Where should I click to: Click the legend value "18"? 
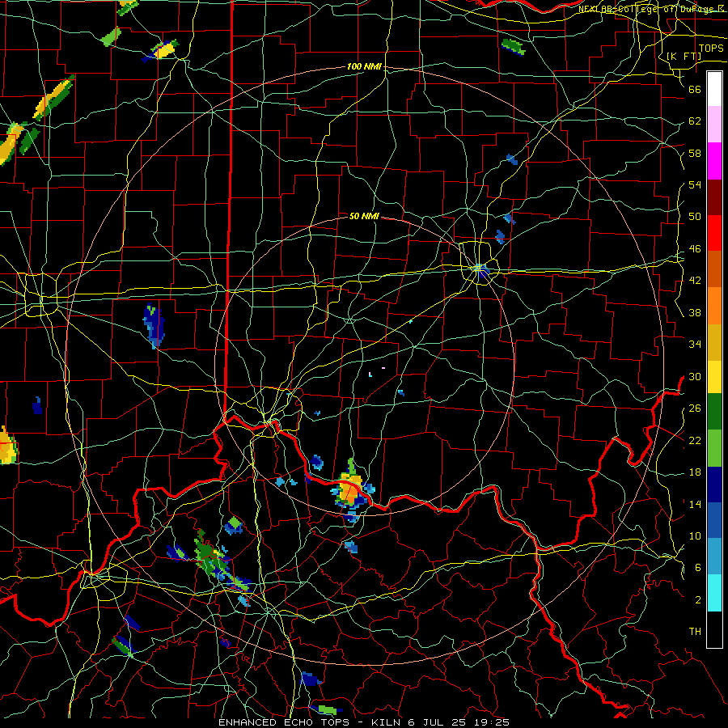click(x=695, y=472)
